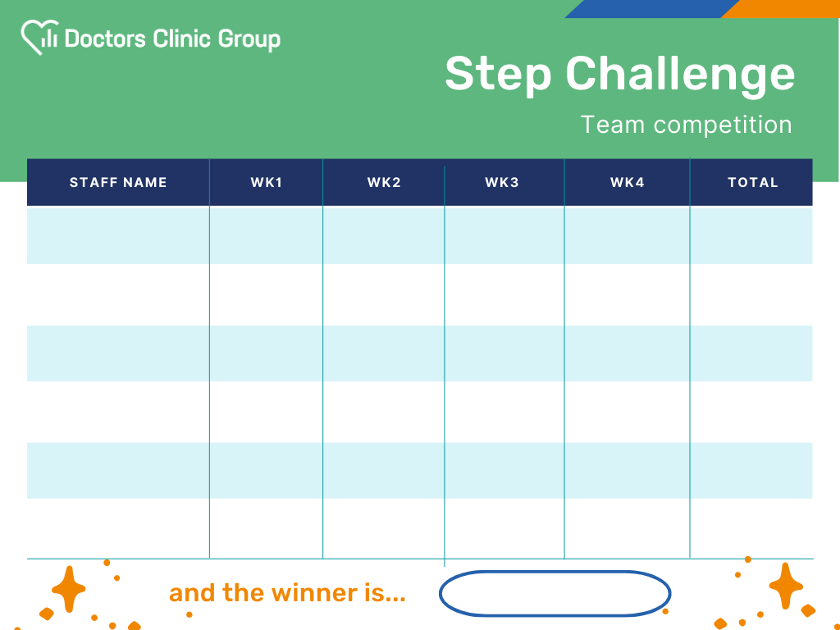
Task: Click the Doctors Clinic Group heart logo
Action: (x=39, y=37)
